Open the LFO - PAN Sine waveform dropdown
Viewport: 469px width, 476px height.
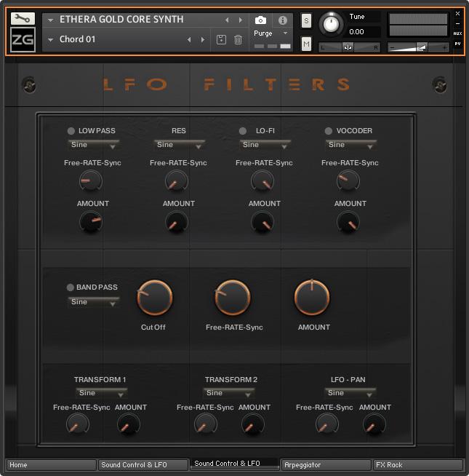tap(350, 393)
